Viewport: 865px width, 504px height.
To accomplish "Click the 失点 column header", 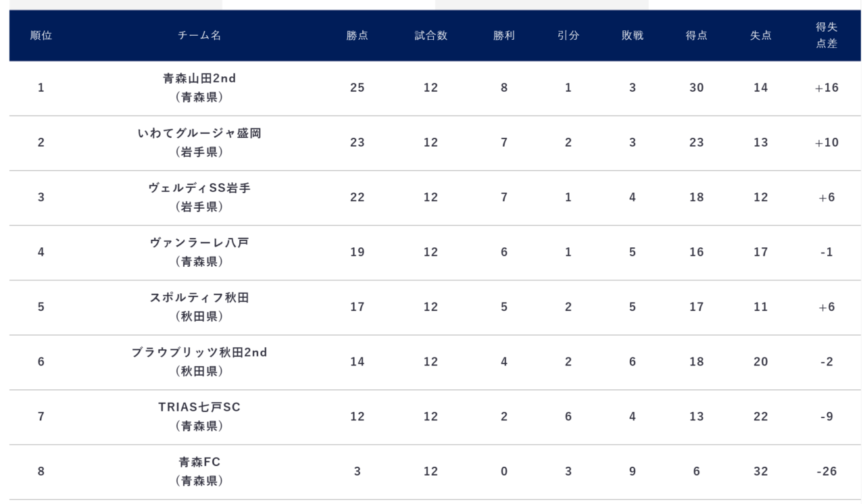I will pyautogui.click(x=761, y=36).
